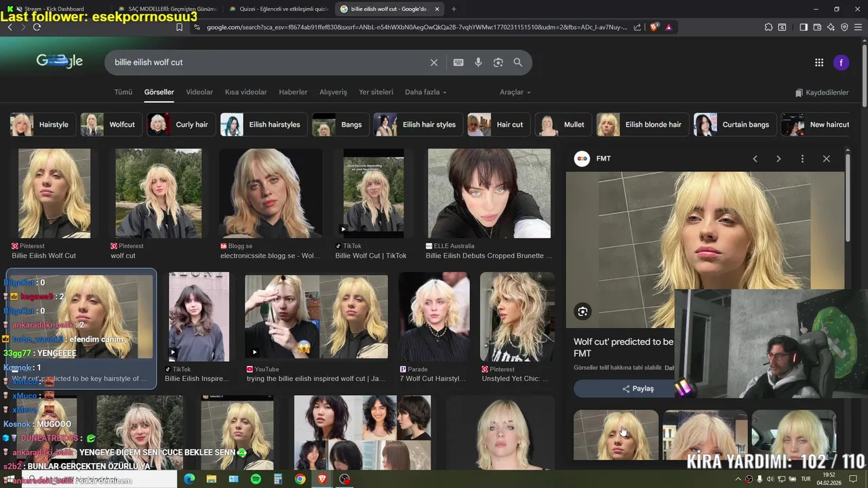The width and height of the screenshot is (868, 488).
Task: Open Leo AI sparkle icon
Action: click(831, 27)
